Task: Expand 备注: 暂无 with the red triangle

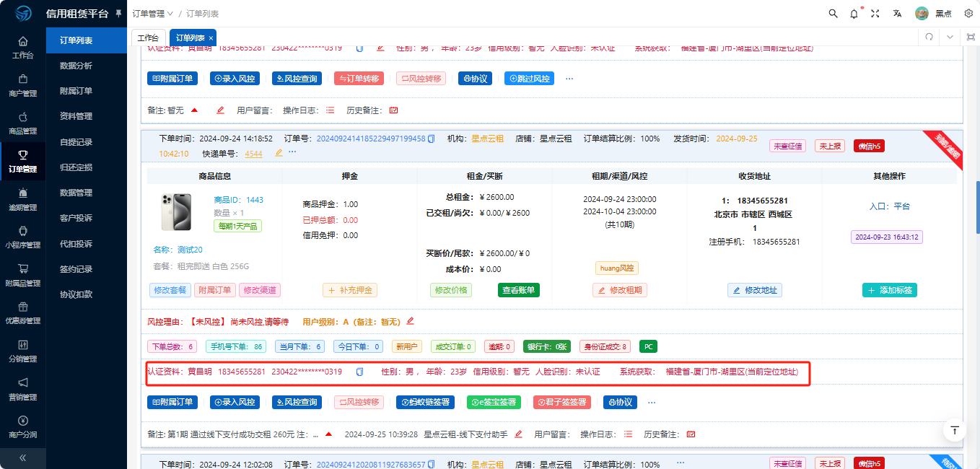Action: (x=194, y=110)
